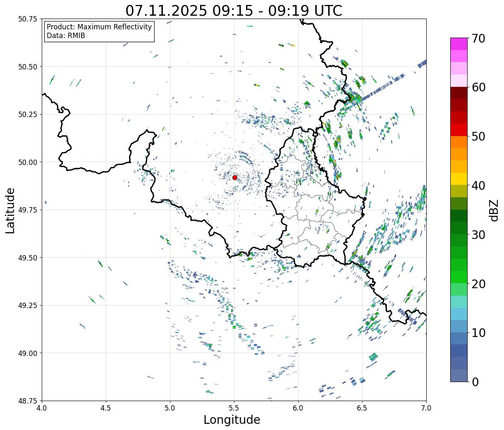The image size is (504, 430).
Task: Click the latitude tick label 49.50
Action: [x=28, y=258]
